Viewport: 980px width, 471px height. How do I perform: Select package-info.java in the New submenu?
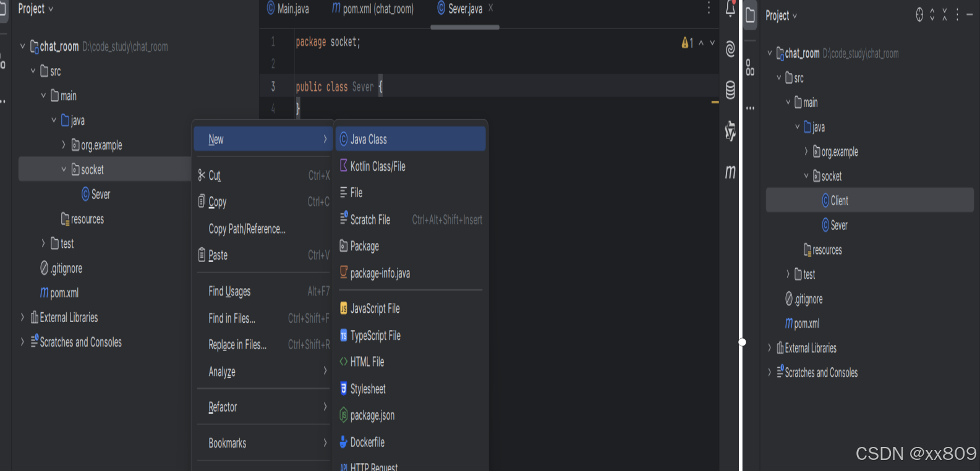(411, 273)
